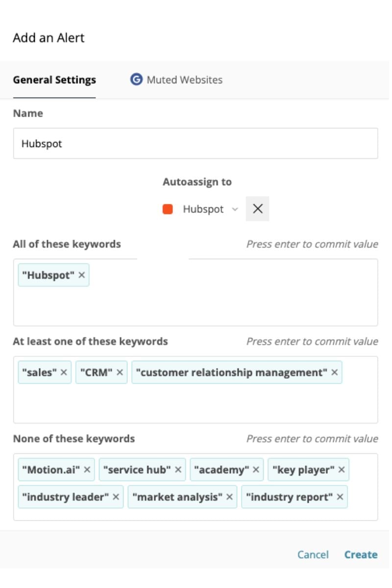Screen dimensions: 392x588
Task: Remove the "Hubspot" keyword chip
Action: click(81, 275)
